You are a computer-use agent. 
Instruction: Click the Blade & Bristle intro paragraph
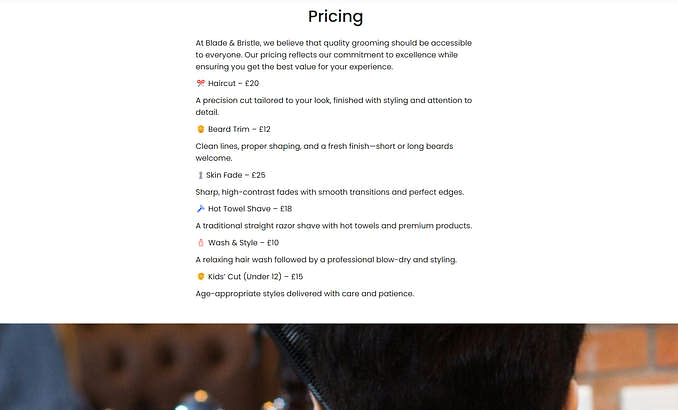coord(333,55)
